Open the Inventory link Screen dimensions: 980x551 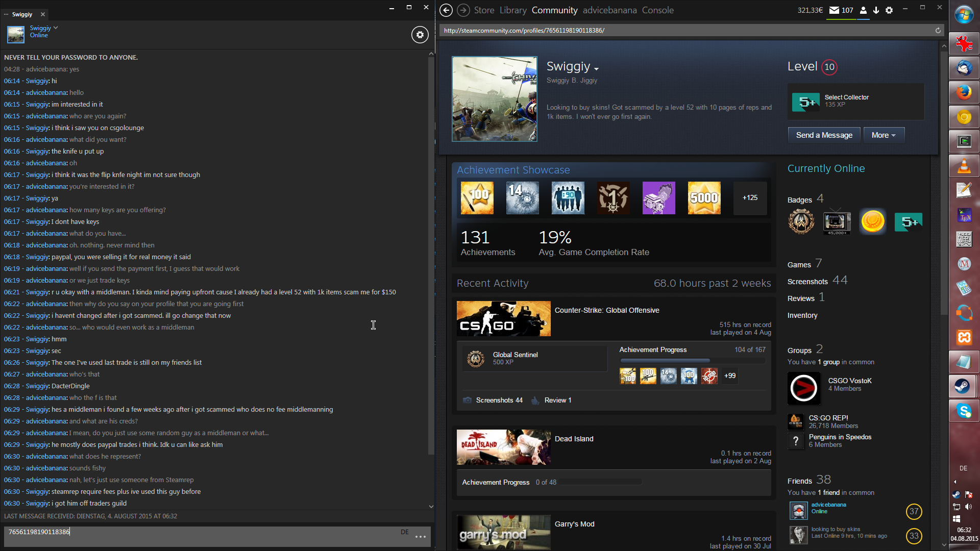coord(802,315)
